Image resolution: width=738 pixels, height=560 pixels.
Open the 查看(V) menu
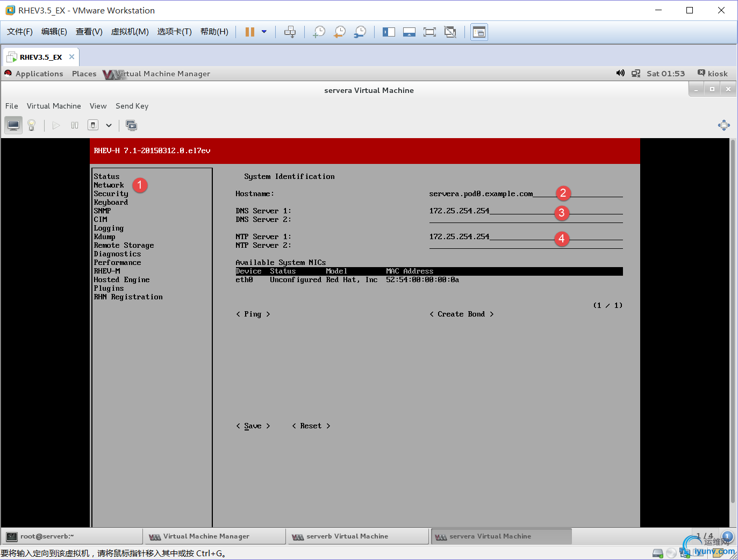89,32
